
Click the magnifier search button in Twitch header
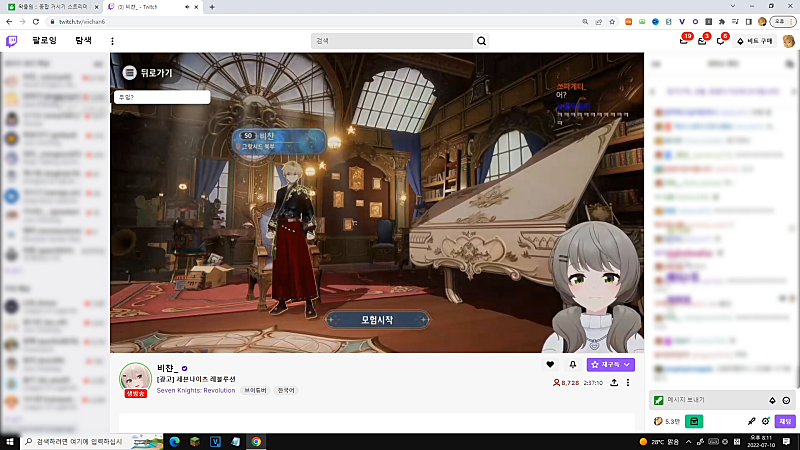[x=481, y=41]
